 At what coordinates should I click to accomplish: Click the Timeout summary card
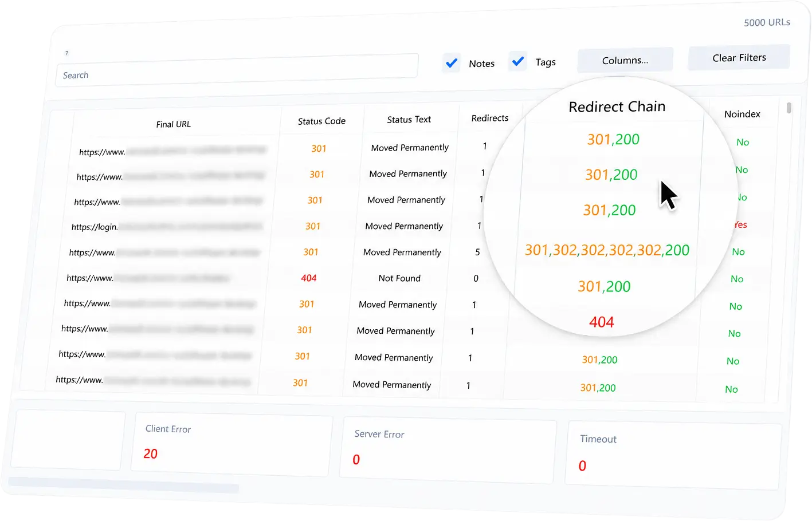point(674,456)
